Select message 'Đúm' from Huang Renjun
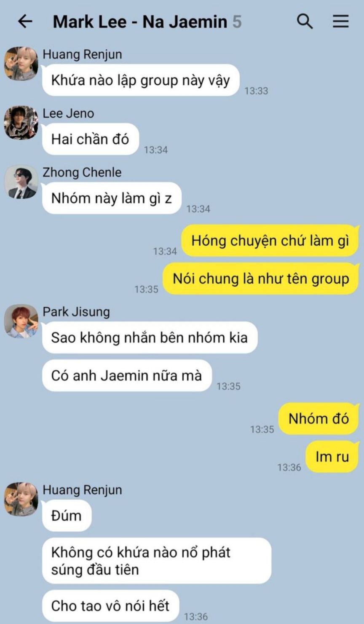 (67, 515)
